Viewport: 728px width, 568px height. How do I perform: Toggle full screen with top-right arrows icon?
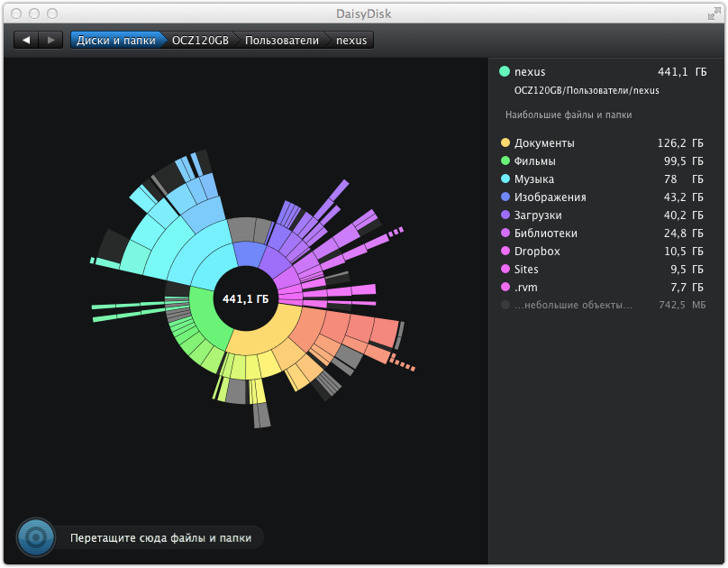[x=714, y=14]
